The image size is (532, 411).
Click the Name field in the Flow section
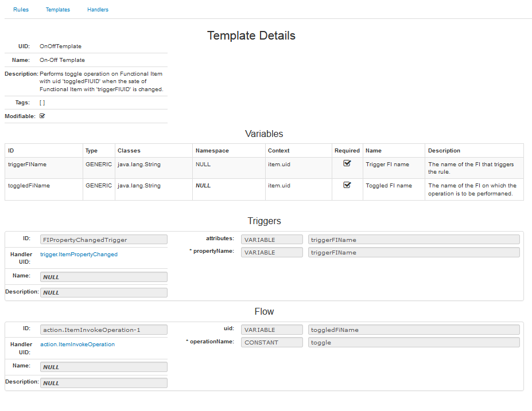[104, 367]
